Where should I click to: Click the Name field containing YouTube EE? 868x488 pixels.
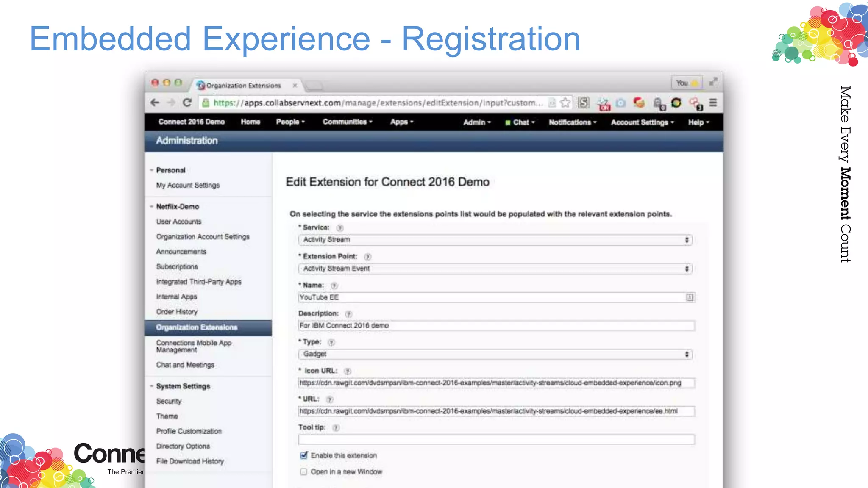pos(496,297)
